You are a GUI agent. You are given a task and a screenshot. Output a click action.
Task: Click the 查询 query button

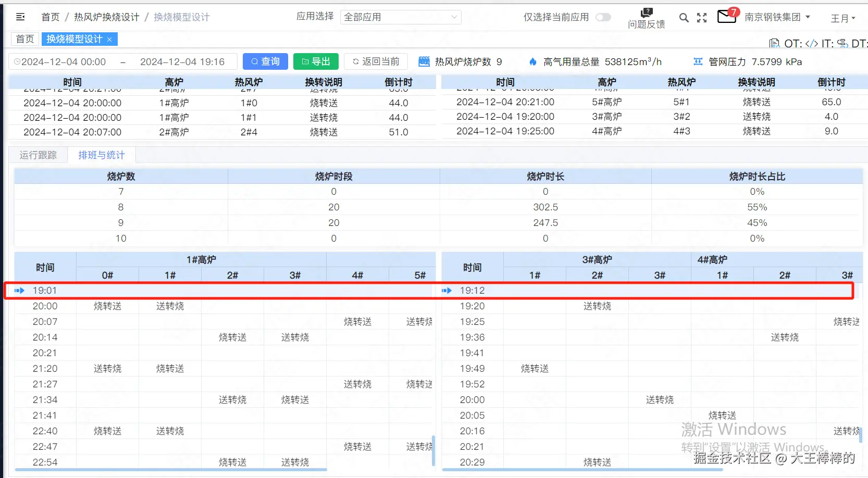(x=265, y=61)
